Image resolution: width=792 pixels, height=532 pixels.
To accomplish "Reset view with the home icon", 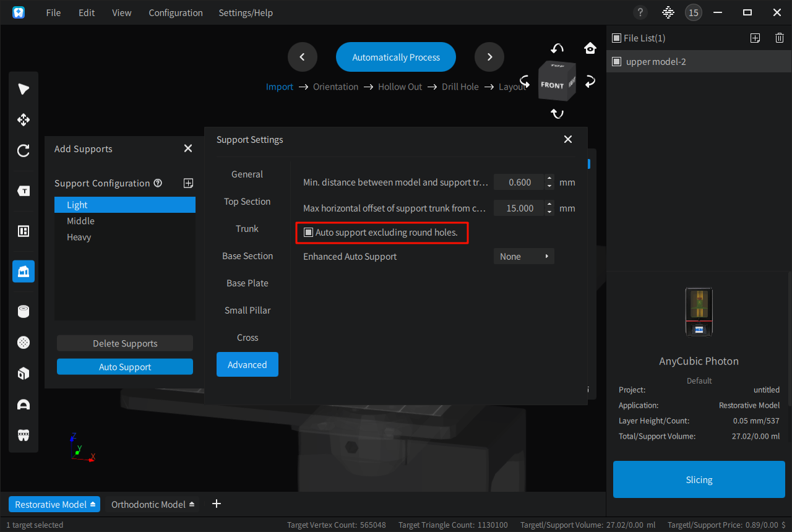I will [x=590, y=48].
